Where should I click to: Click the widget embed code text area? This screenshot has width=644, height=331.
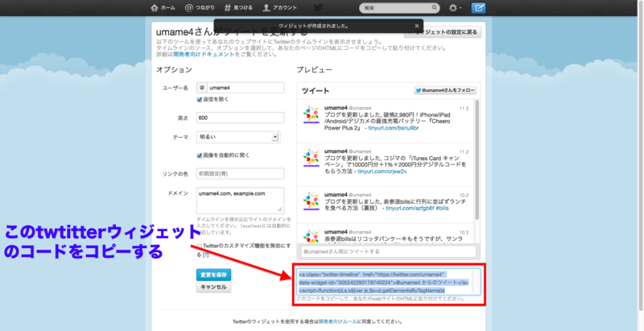pyautogui.click(x=388, y=282)
